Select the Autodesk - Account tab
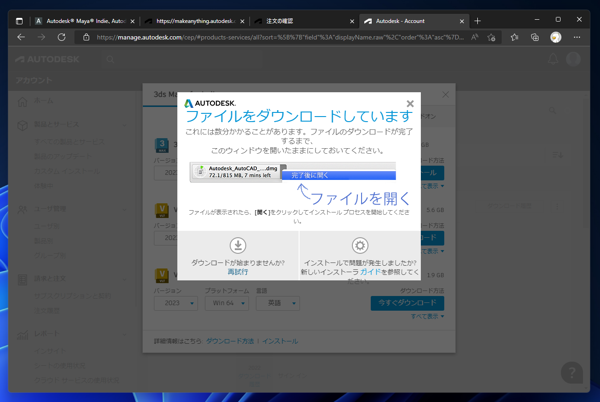This screenshot has height=402, width=600. tap(414, 21)
